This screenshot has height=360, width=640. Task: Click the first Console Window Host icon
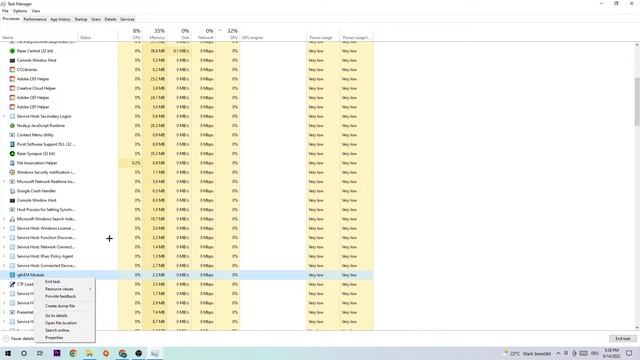click(12, 60)
